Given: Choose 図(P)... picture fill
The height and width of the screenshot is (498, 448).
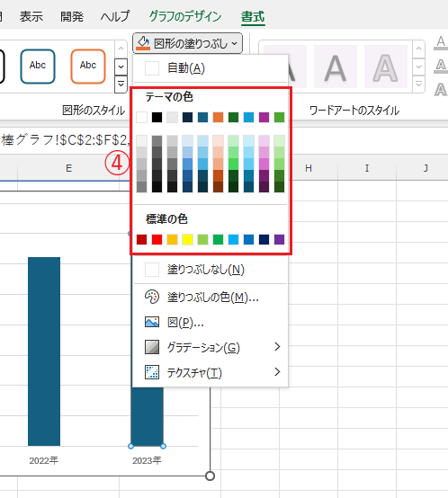Looking at the screenshot, I should tap(210, 323).
